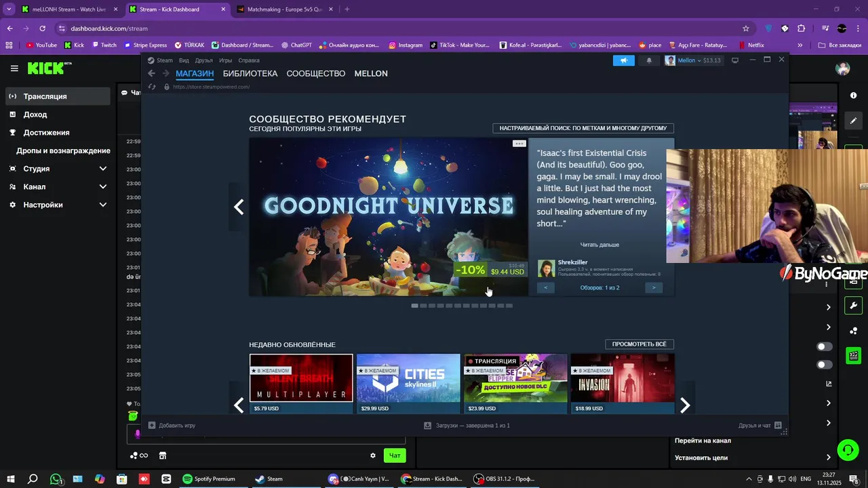Expand Установить цели arrow

pos(828,457)
